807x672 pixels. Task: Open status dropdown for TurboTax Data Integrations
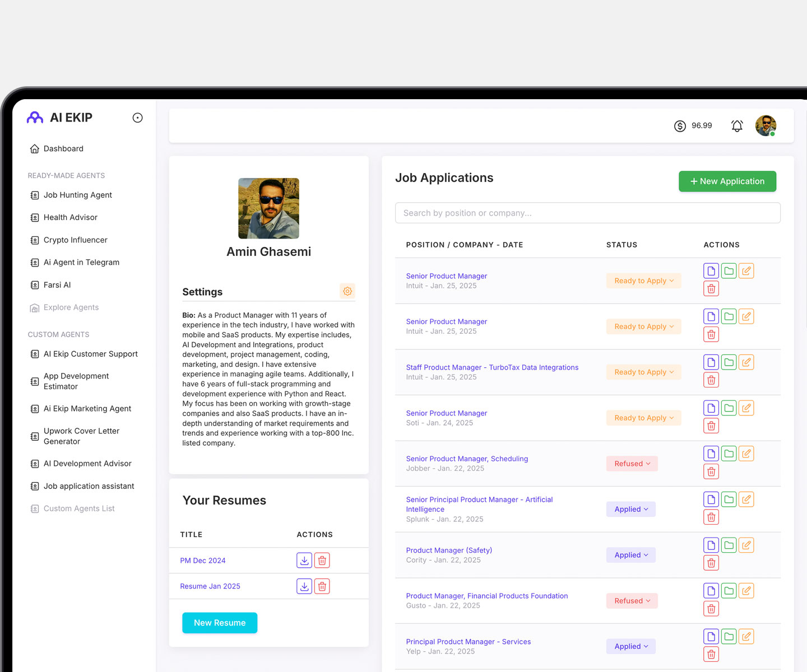(x=643, y=372)
